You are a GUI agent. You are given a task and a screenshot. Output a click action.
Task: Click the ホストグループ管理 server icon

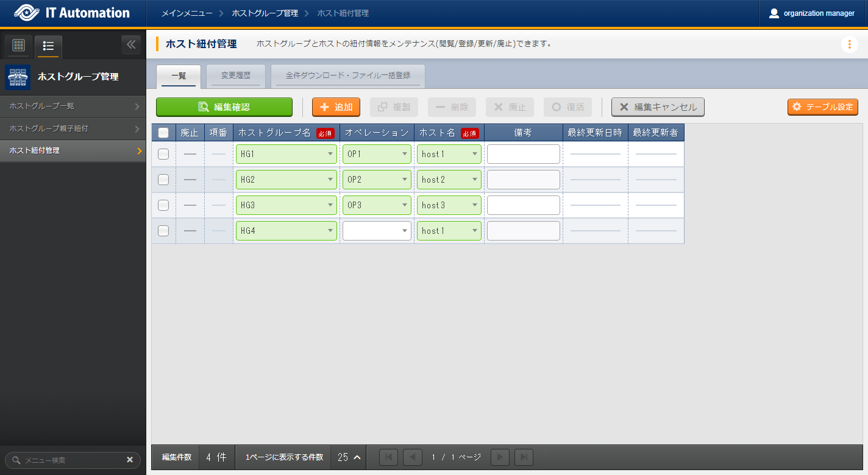(17, 77)
